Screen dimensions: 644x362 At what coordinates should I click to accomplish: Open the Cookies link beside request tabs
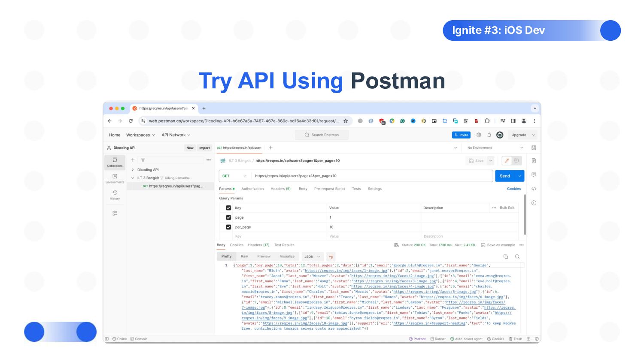click(514, 189)
